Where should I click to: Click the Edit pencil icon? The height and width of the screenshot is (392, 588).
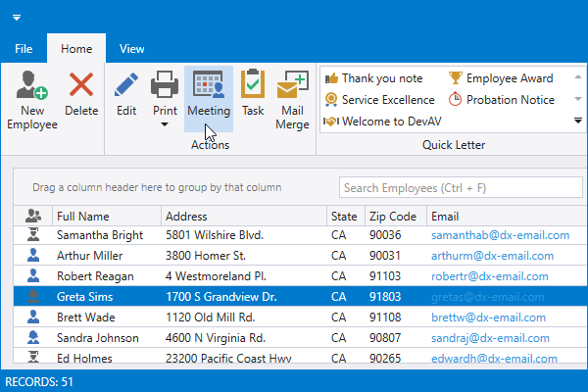coord(126,85)
